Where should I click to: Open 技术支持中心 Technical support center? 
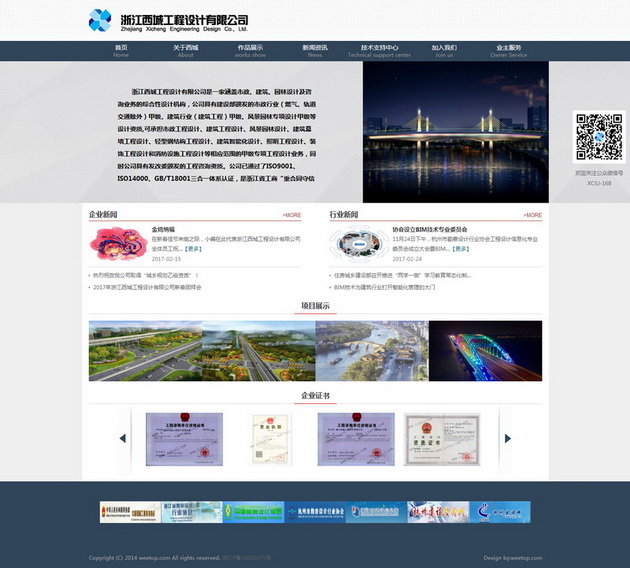(x=379, y=51)
